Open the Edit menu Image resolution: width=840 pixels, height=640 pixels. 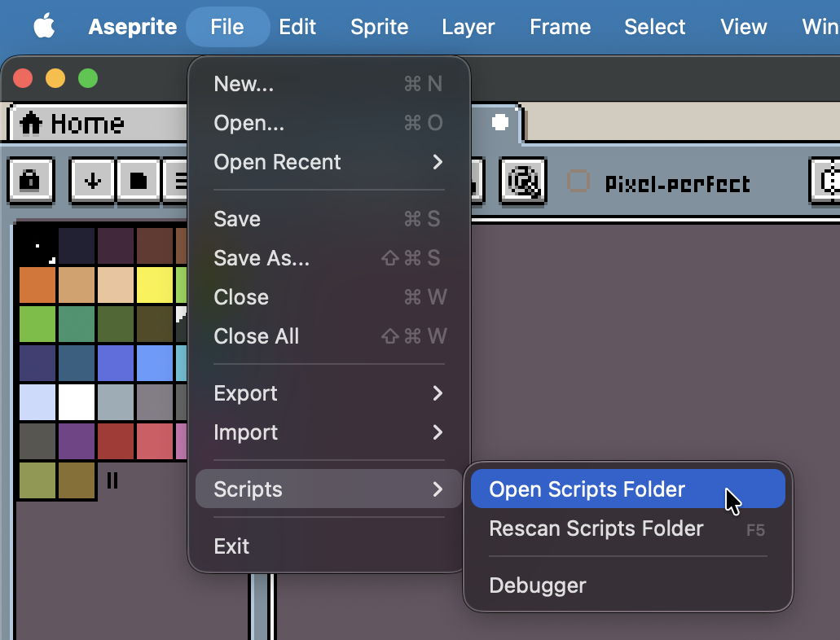tap(297, 26)
